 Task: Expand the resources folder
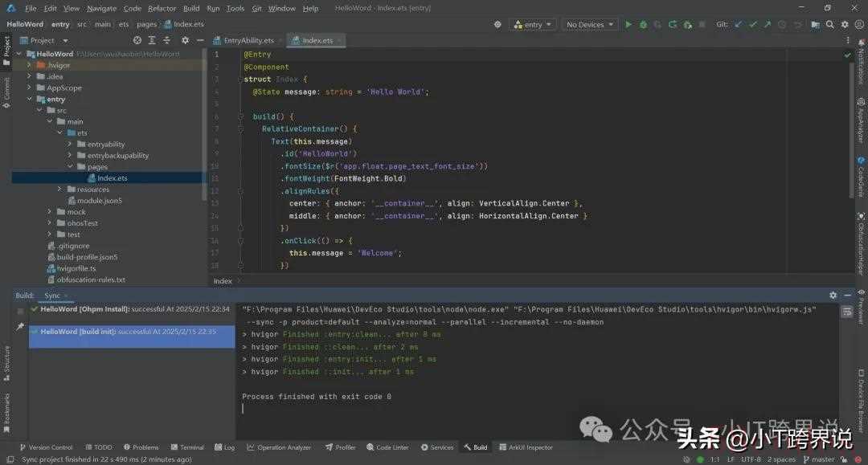(59, 189)
